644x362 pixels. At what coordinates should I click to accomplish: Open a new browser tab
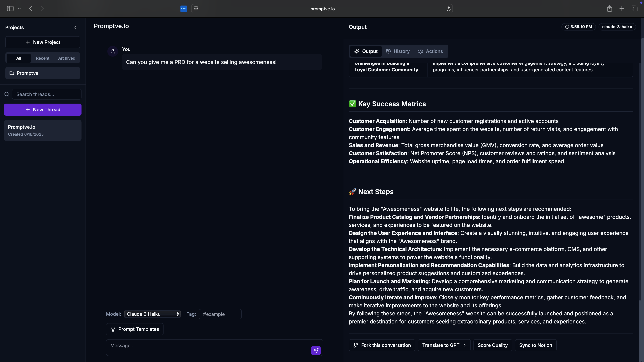622,9
